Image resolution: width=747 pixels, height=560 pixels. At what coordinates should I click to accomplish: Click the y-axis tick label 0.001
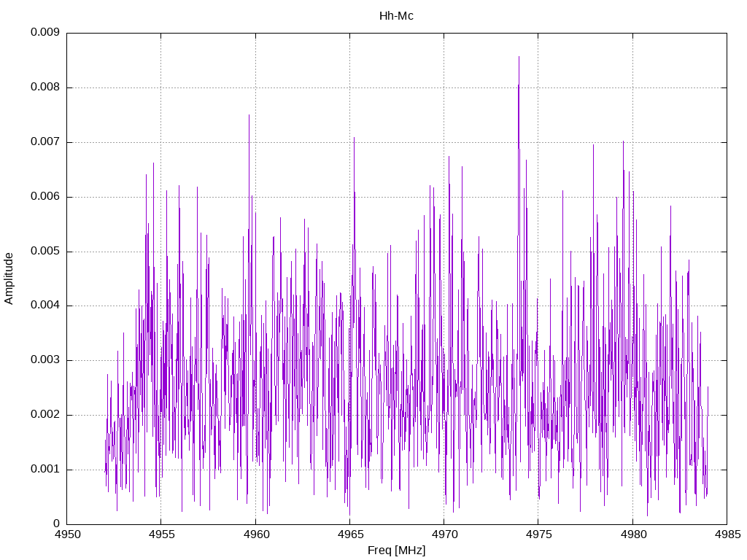[x=45, y=470]
